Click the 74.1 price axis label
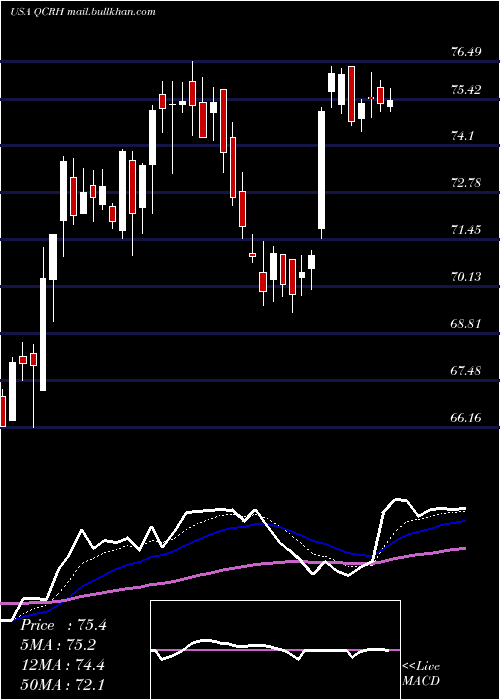 pos(462,137)
